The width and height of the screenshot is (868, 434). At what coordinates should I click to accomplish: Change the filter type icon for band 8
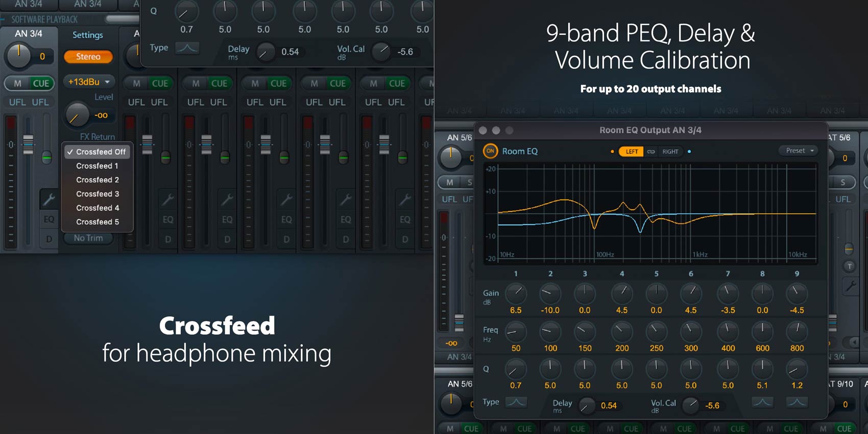point(762,402)
